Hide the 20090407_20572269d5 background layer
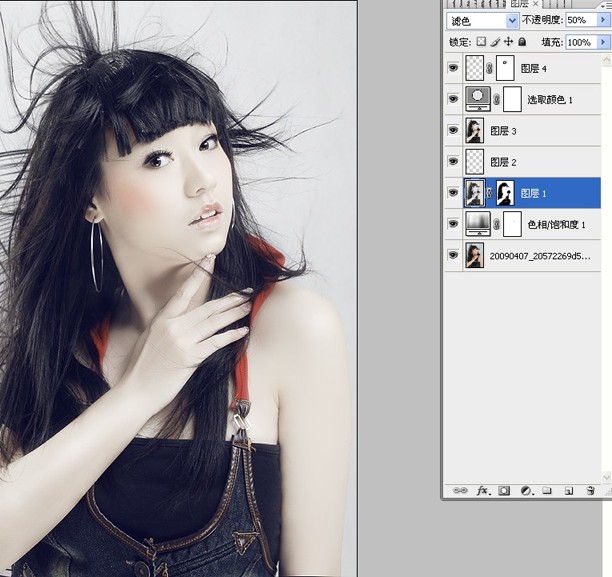Screen dimensions: 612x577 coord(453,255)
